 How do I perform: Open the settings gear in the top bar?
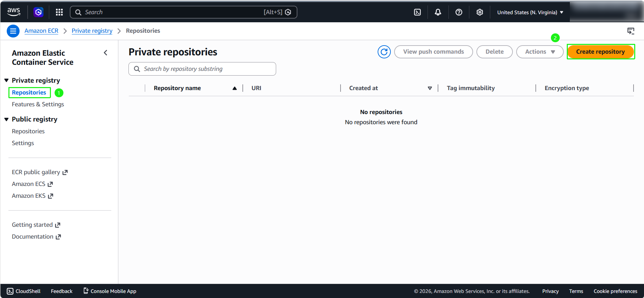point(480,12)
